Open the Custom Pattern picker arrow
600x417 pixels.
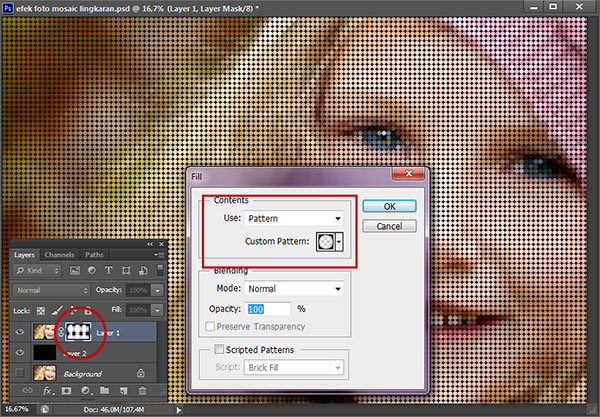click(x=339, y=242)
